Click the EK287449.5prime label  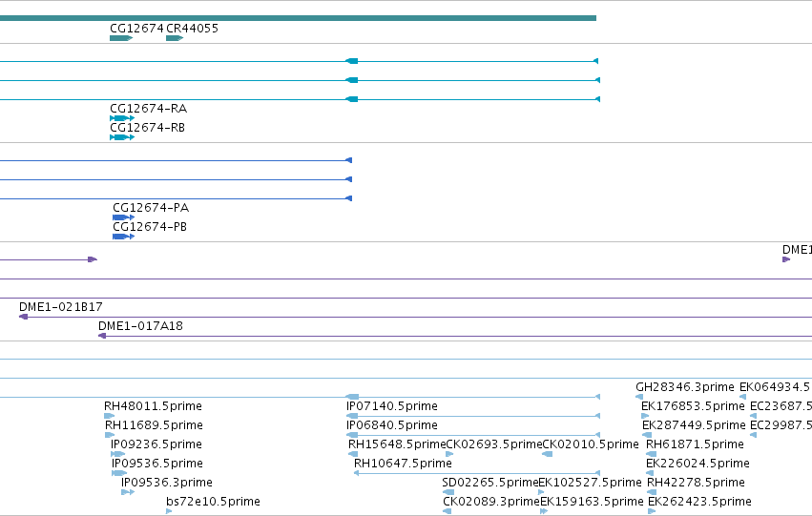click(x=694, y=425)
